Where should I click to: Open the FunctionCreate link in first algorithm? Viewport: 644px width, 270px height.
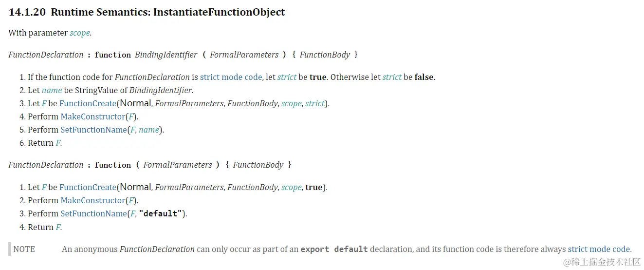tap(88, 103)
